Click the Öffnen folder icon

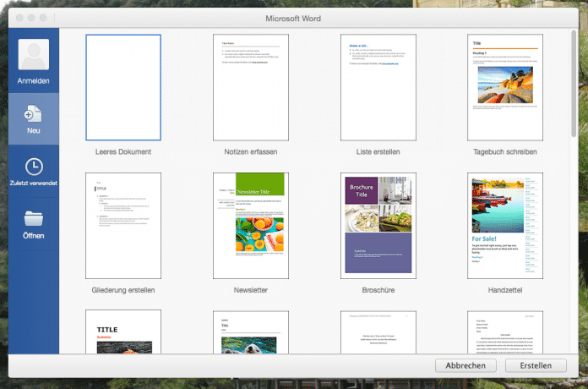(33, 218)
